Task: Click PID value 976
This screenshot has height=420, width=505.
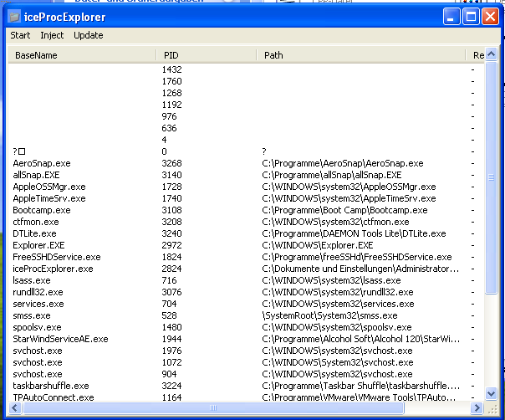Action: click(169, 116)
